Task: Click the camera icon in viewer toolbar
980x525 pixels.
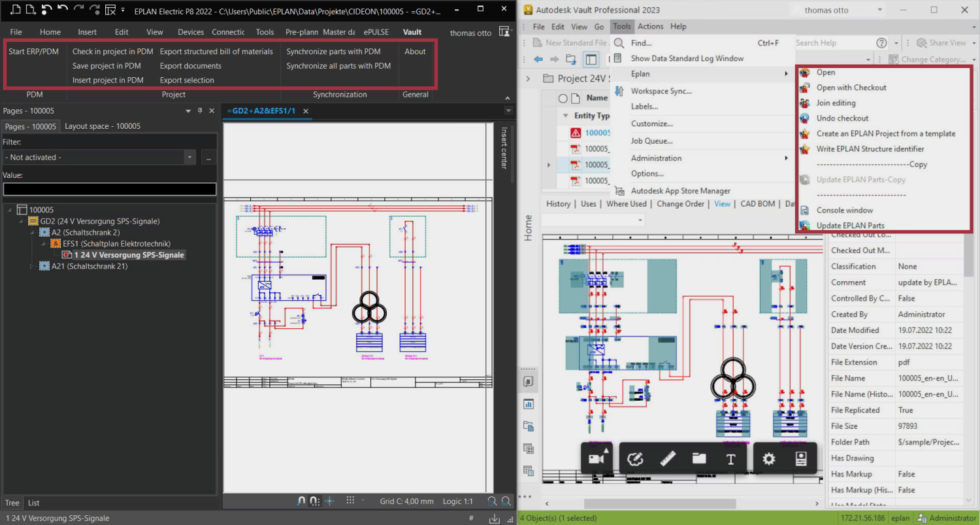Action: (596, 458)
